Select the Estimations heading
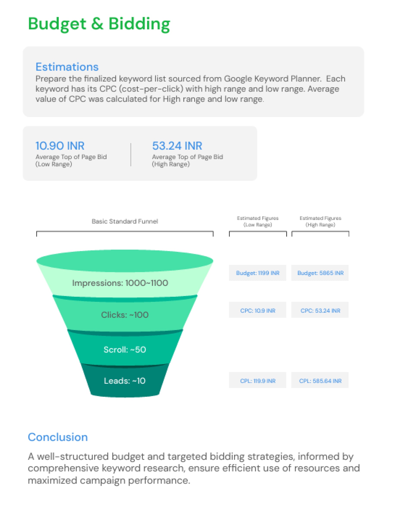 click(x=67, y=67)
